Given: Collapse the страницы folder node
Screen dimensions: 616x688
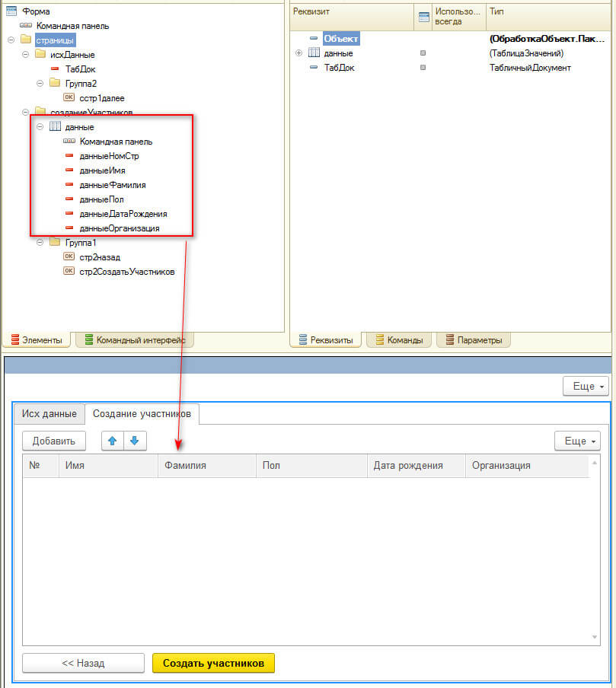Looking at the screenshot, I should (x=11, y=40).
